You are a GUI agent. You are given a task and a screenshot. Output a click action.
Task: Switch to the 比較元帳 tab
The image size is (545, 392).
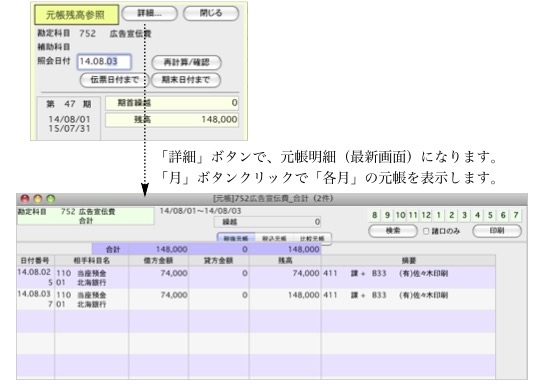pos(312,238)
